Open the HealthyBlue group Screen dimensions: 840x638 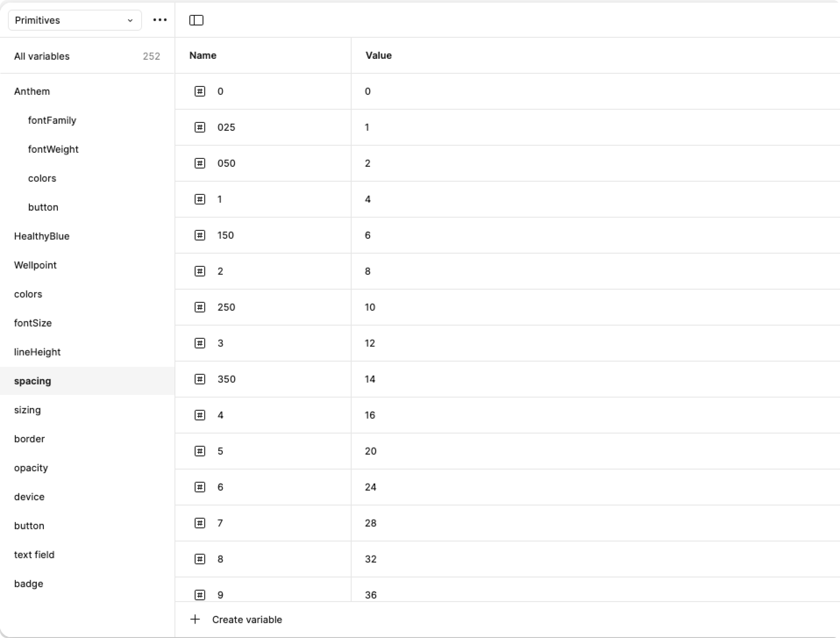[x=42, y=236]
